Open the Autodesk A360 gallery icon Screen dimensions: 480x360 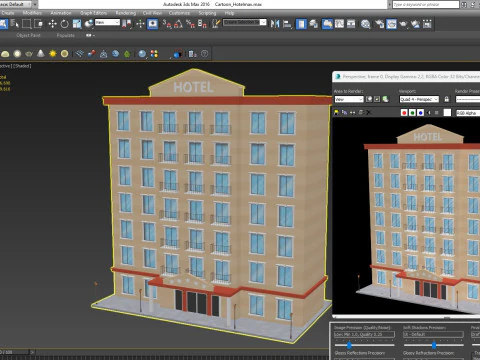[427, 24]
